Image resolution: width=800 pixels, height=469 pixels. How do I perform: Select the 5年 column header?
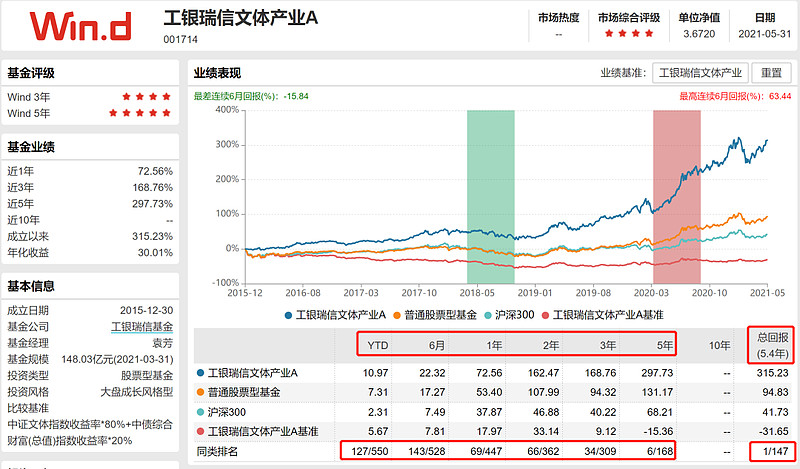coord(664,345)
